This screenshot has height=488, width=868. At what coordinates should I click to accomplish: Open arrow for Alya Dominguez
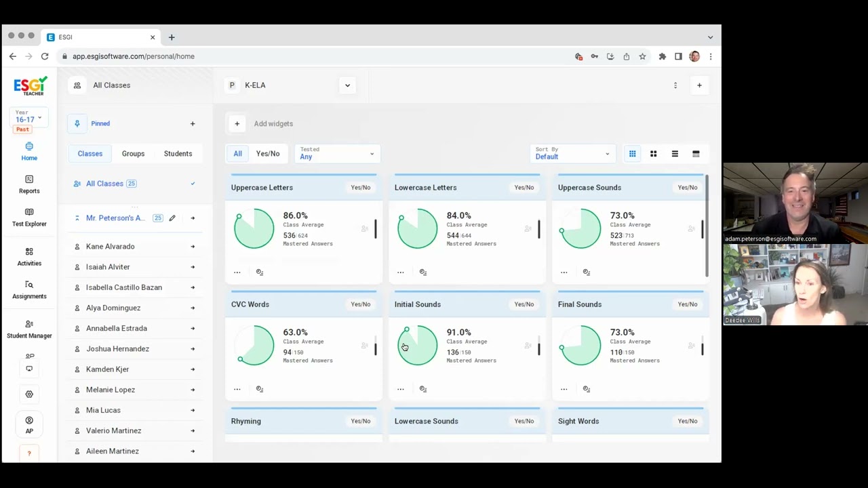pos(193,308)
